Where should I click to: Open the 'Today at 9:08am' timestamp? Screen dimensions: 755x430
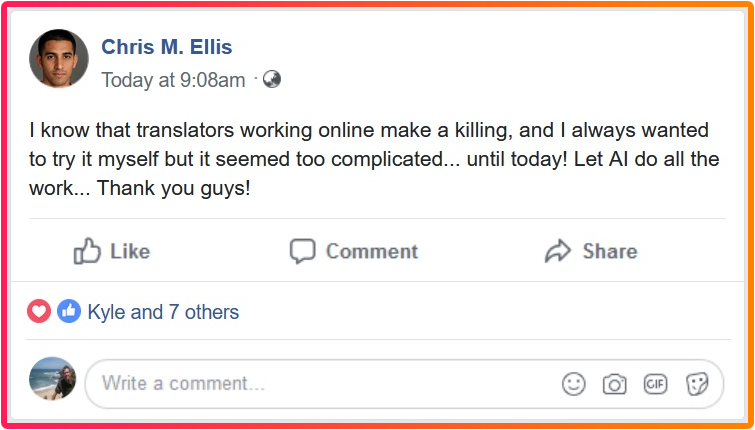click(x=173, y=80)
